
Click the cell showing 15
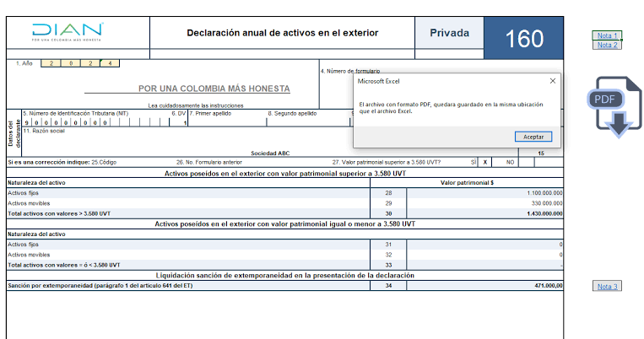tap(541, 153)
